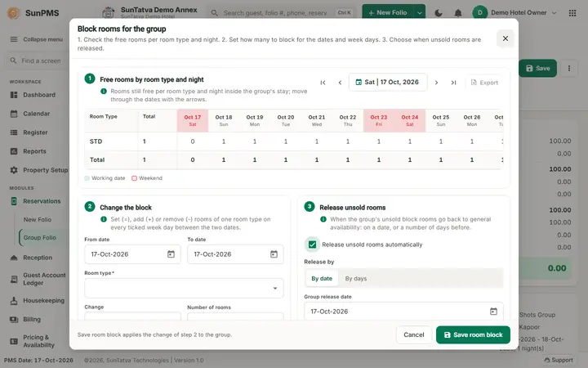Open From date calendar icon

tap(171, 254)
